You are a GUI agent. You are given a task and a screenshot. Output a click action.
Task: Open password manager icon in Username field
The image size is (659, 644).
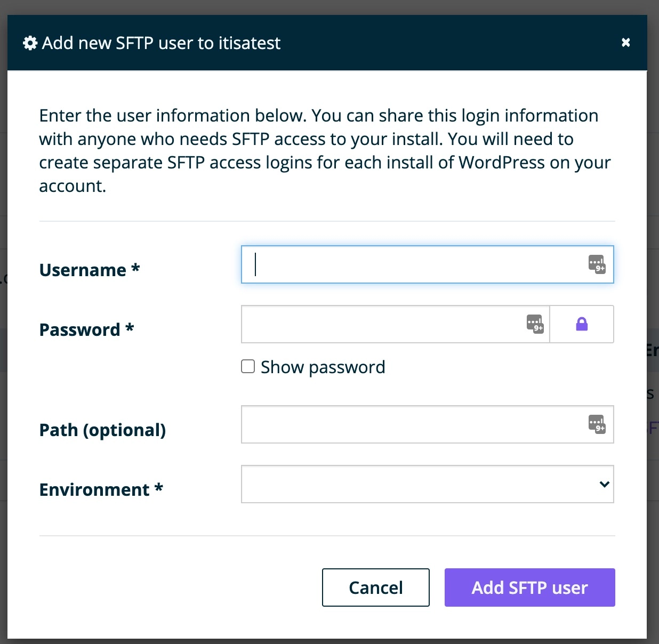(597, 264)
